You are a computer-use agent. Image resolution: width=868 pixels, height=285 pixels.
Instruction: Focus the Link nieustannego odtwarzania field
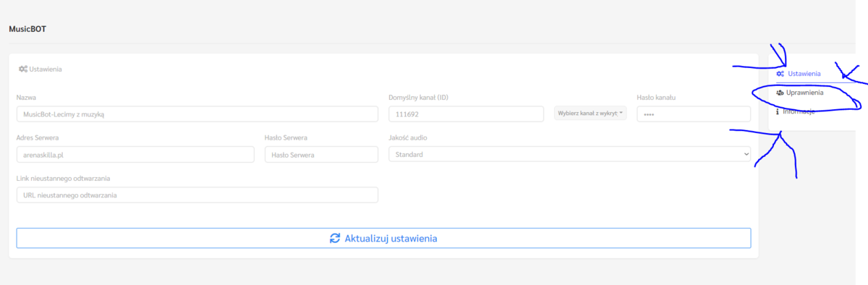tap(197, 195)
